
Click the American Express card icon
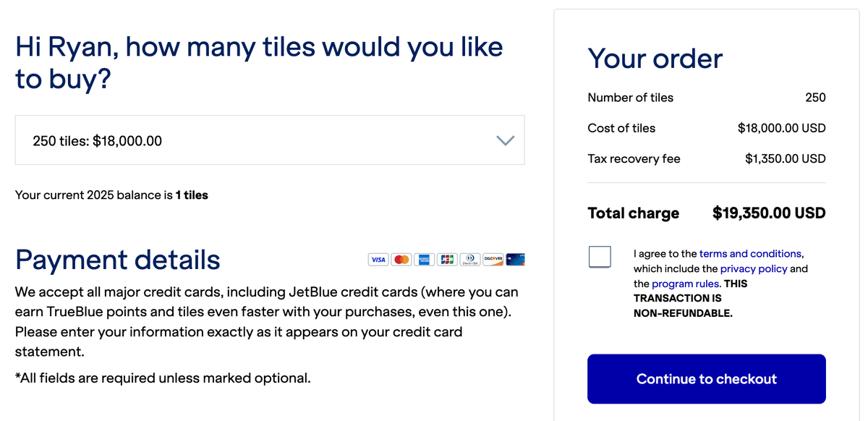(425, 259)
